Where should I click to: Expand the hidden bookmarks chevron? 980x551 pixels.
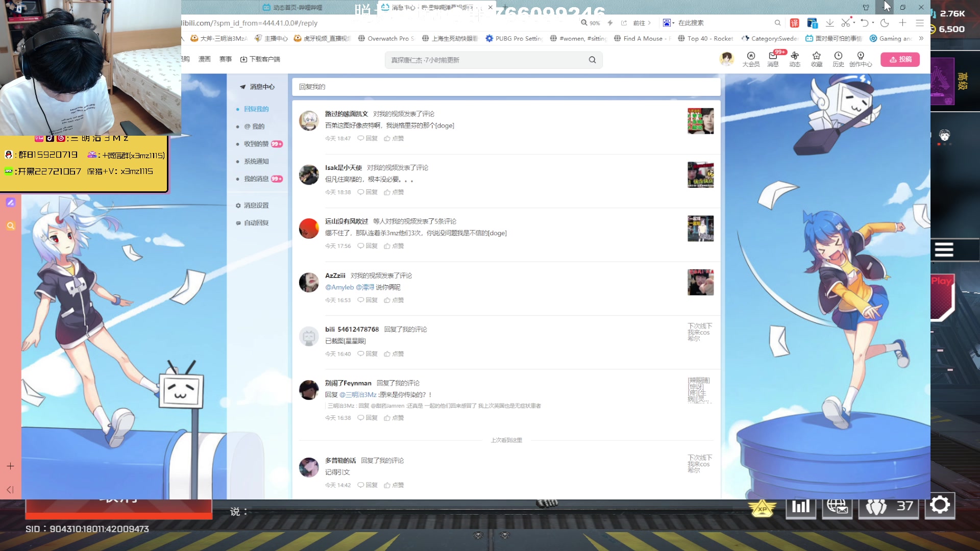921,38
